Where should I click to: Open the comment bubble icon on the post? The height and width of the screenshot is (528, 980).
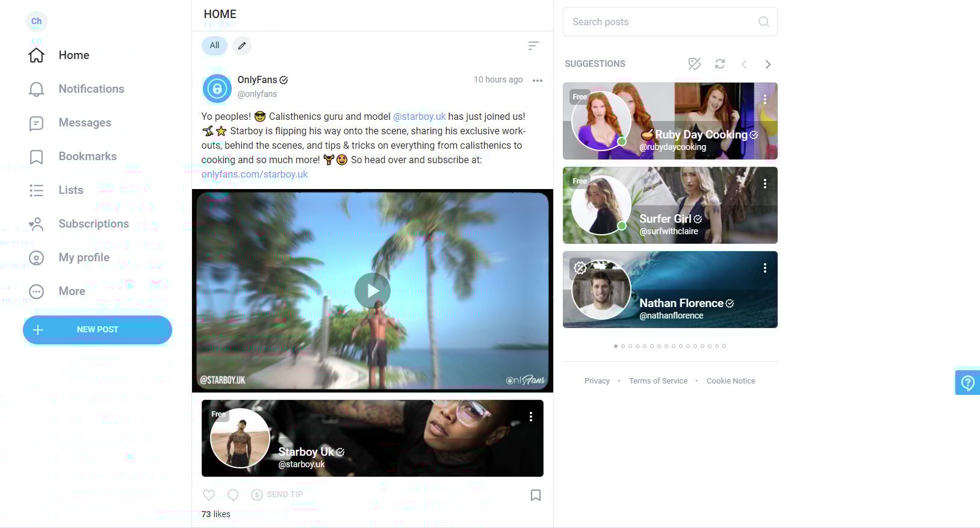tap(233, 495)
